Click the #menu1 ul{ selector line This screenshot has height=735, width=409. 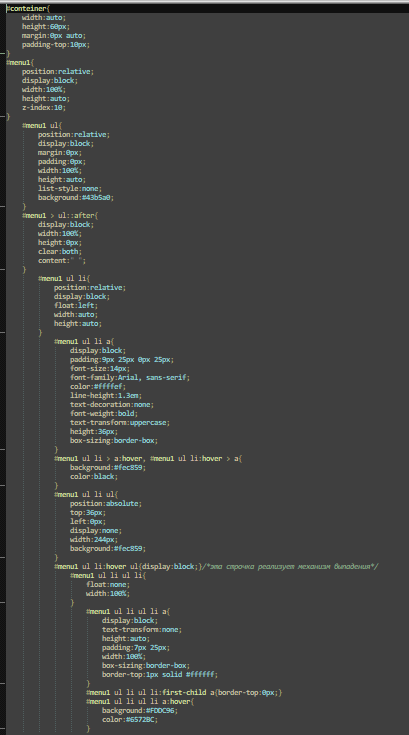pos(42,125)
